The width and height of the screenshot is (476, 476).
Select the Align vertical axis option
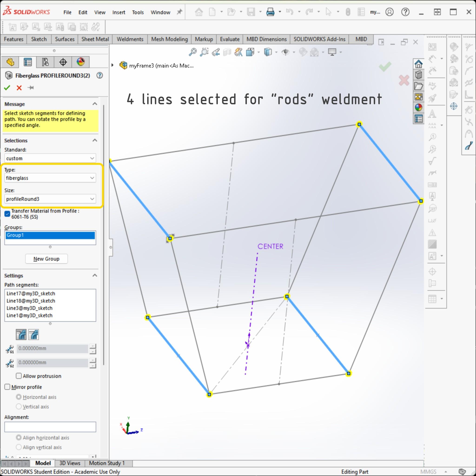click(19, 447)
